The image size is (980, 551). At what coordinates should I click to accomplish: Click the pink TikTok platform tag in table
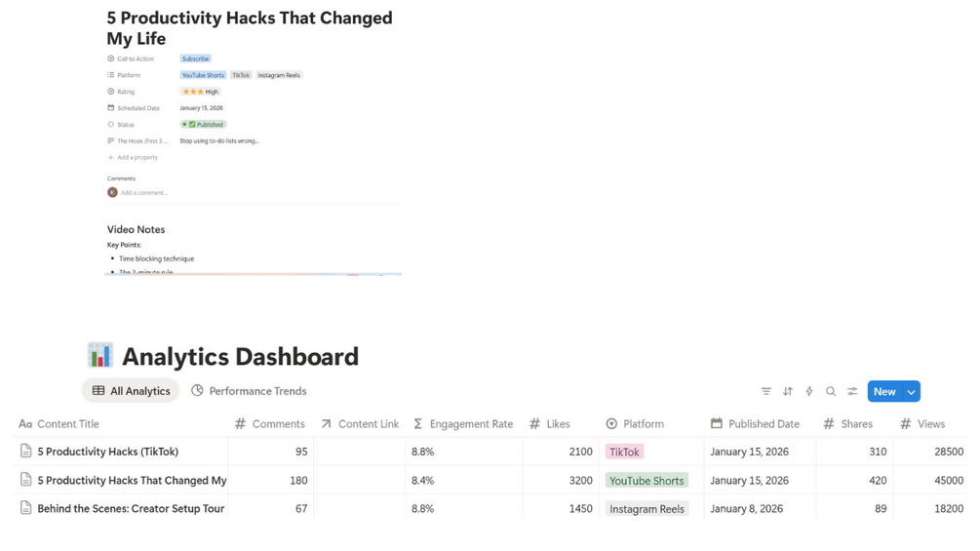[624, 452]
